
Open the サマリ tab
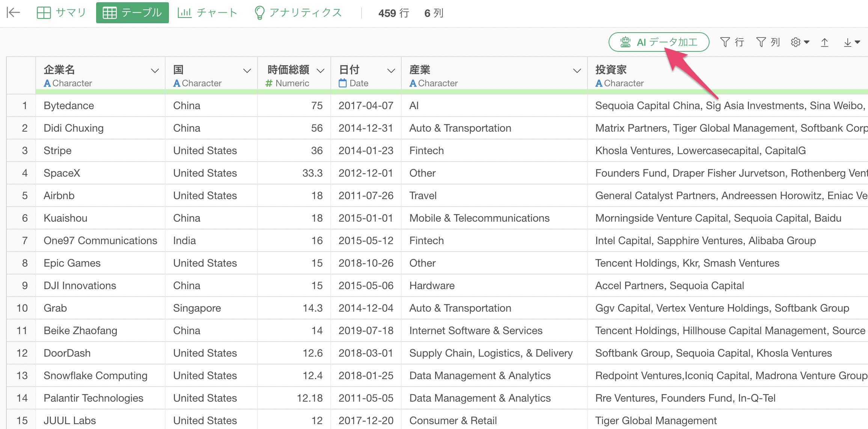tap(61, 13)
